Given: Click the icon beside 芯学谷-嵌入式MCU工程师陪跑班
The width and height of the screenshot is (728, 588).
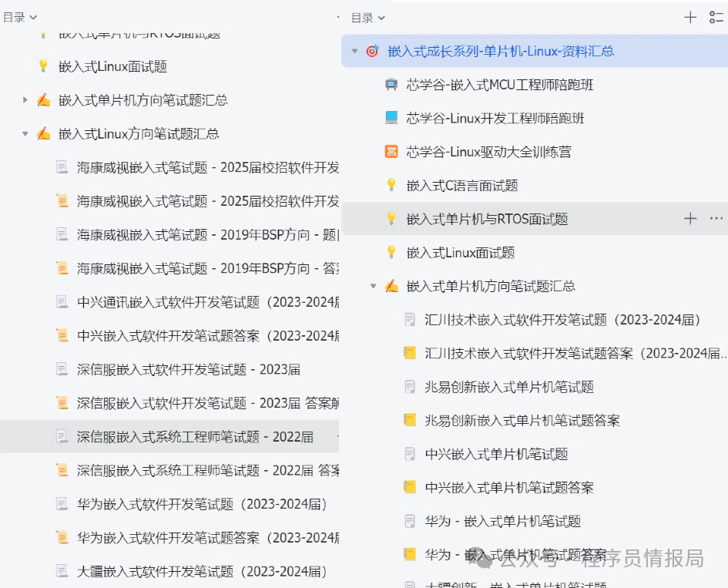Looking at the screenshot, I should point(391,85).
